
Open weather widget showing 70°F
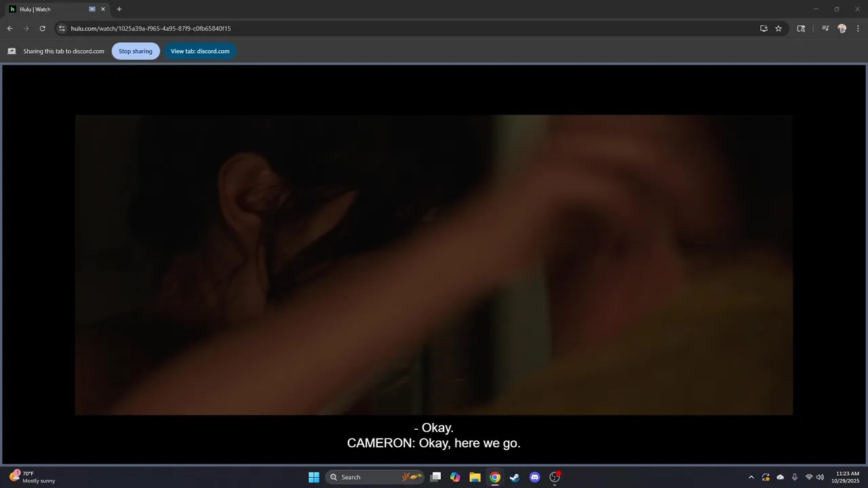pos(33,477)
